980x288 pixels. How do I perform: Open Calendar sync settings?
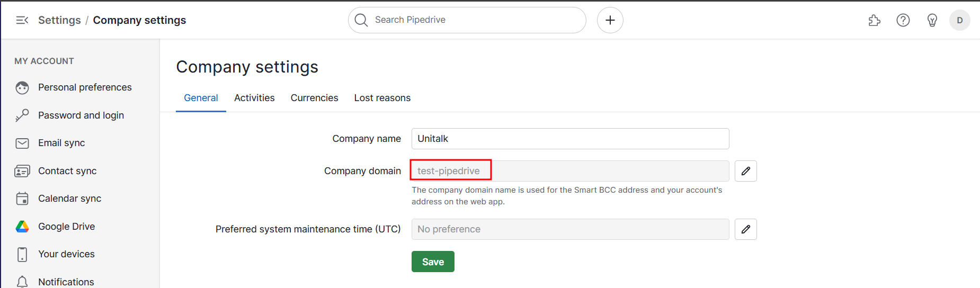pyautogui.click(x=69, y=199)
